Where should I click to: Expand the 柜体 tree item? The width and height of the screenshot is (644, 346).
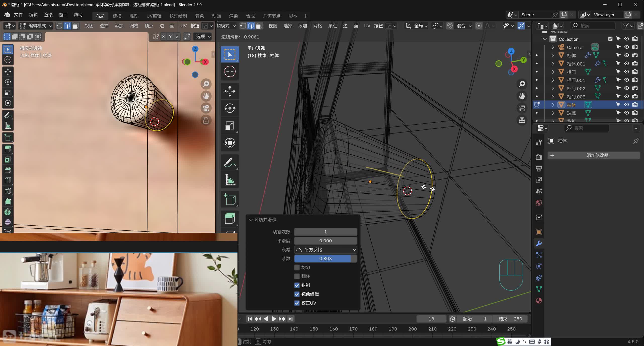pos(553,55)
